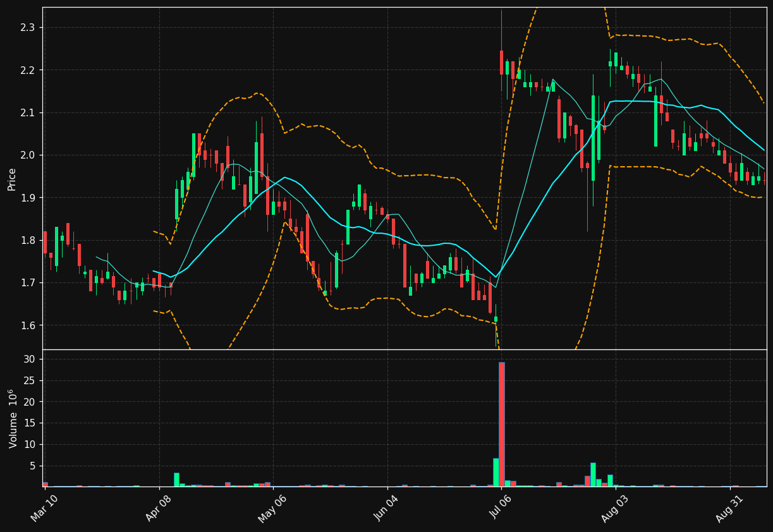Click the Aug 03 date label
The image size is (773, 532).
coord(615,507)
